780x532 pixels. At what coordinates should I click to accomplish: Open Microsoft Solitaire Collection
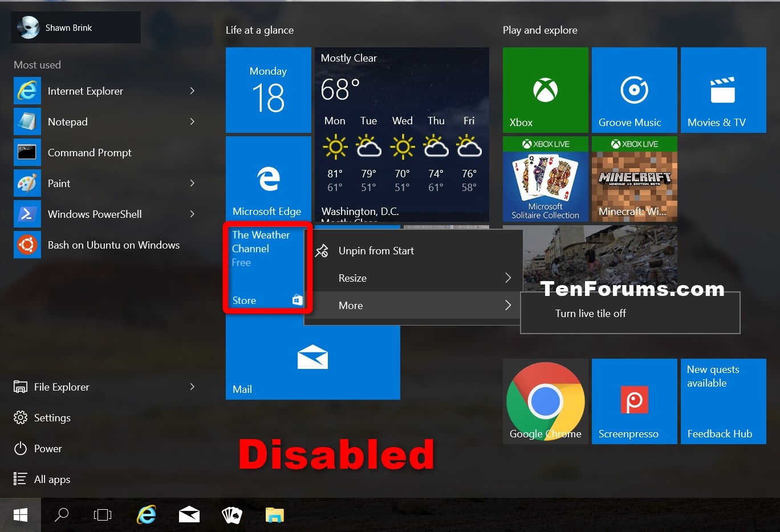pyautogui.click(x=545, y=182)
